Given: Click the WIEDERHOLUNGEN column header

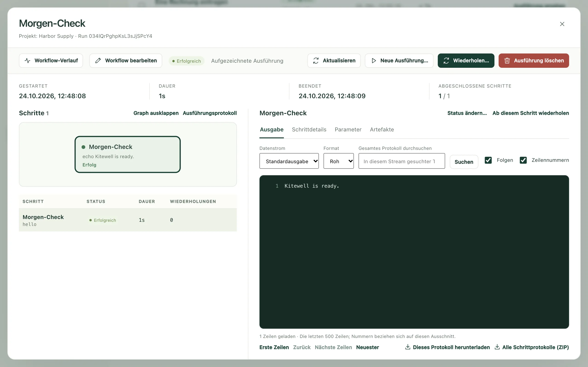Looking at the screenshot, I should coord(193,201).
